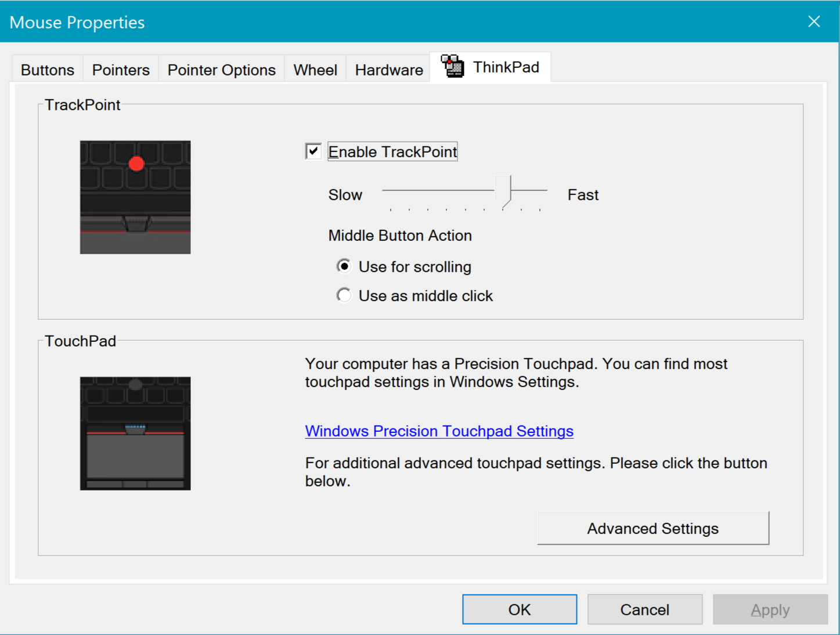840x635 pixels.
Task: Click the Cancel button
Action: tap(645, 609)
